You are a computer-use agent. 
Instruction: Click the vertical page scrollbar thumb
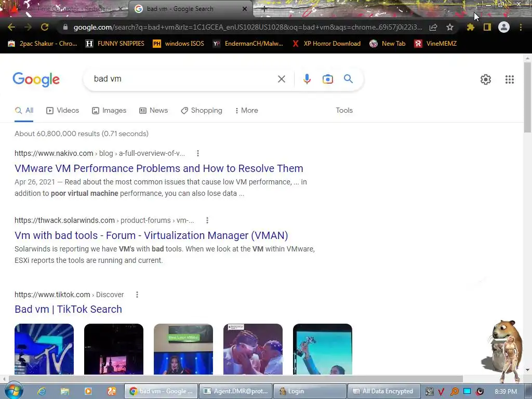527,97
